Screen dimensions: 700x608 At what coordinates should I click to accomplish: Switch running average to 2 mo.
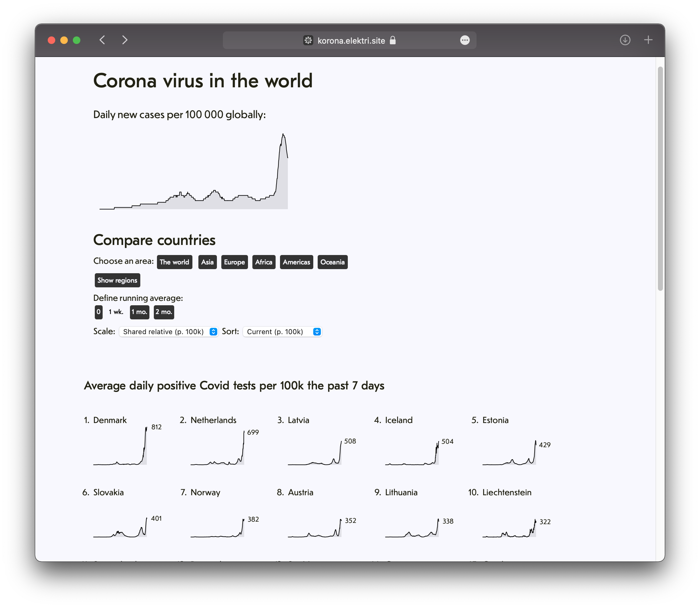(164, 312)
